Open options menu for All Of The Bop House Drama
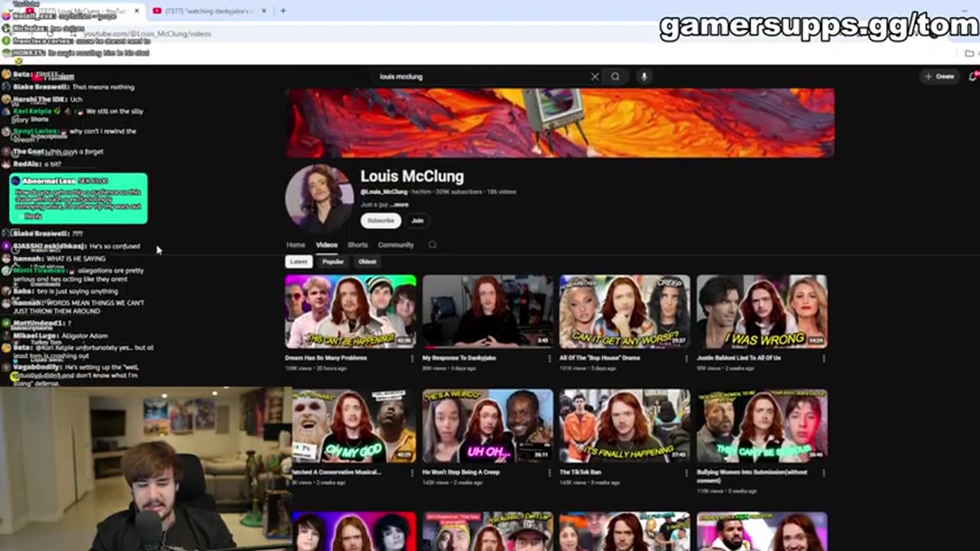 pos(687,358)
